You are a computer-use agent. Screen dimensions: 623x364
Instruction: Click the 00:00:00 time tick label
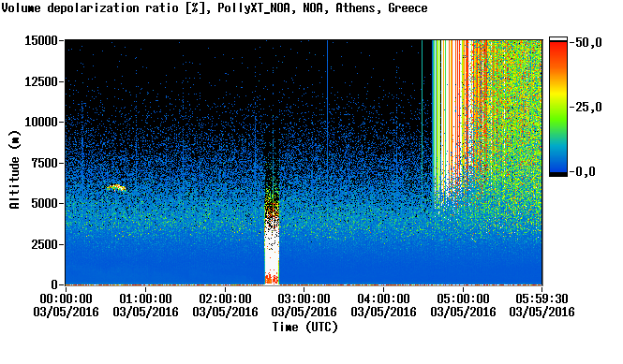[66, 298]
